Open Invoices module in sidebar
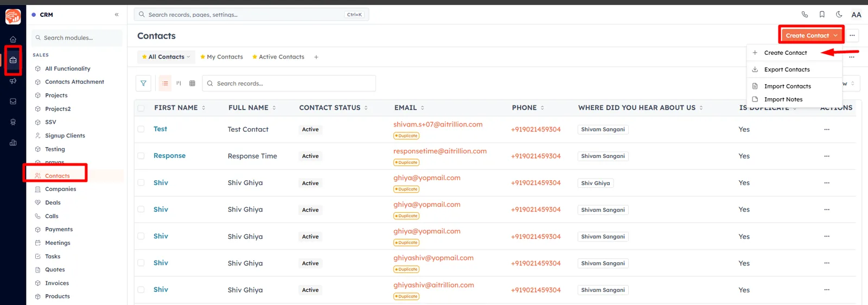Viewport: 868px width, 305px height. coord(57,283)
